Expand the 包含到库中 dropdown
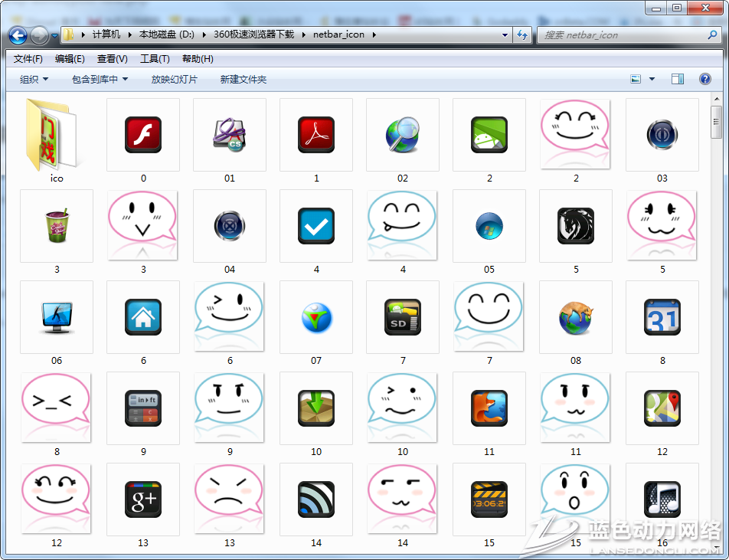729x560 pixels. coord(100,79)
